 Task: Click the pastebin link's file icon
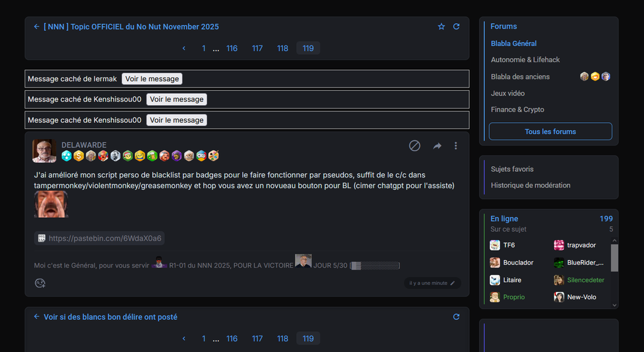click(x=42, y=238)
